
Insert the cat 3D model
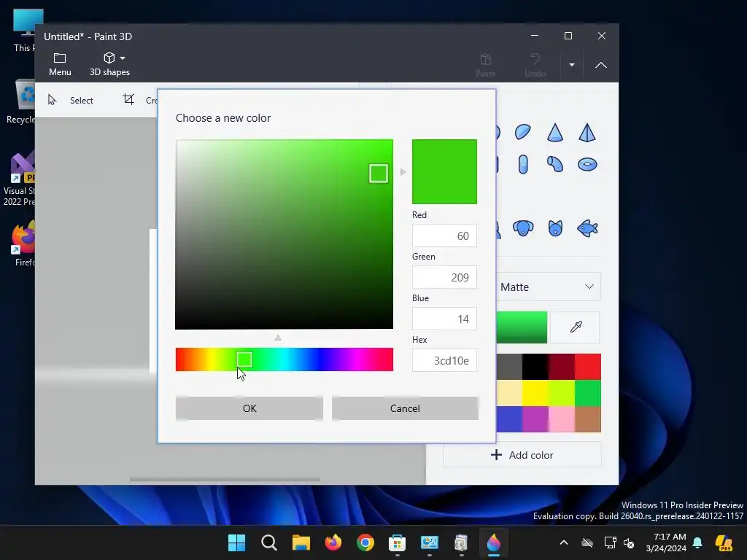[x=555, y=228]
